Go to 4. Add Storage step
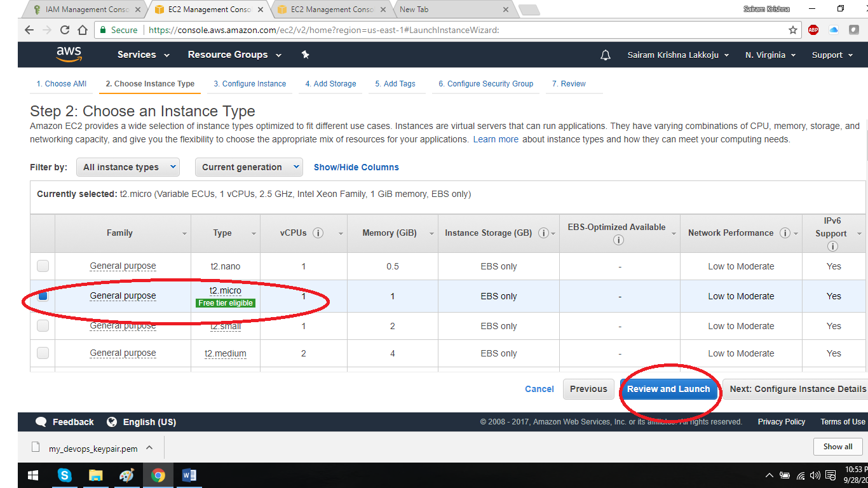The image size is (868, 488). [330, 84]
